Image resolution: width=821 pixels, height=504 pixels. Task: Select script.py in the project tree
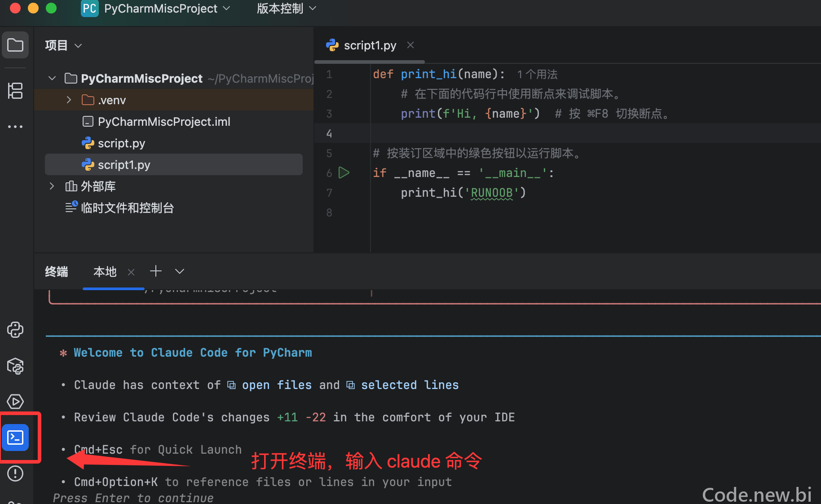pyautogui.click(x=174, y=143)
